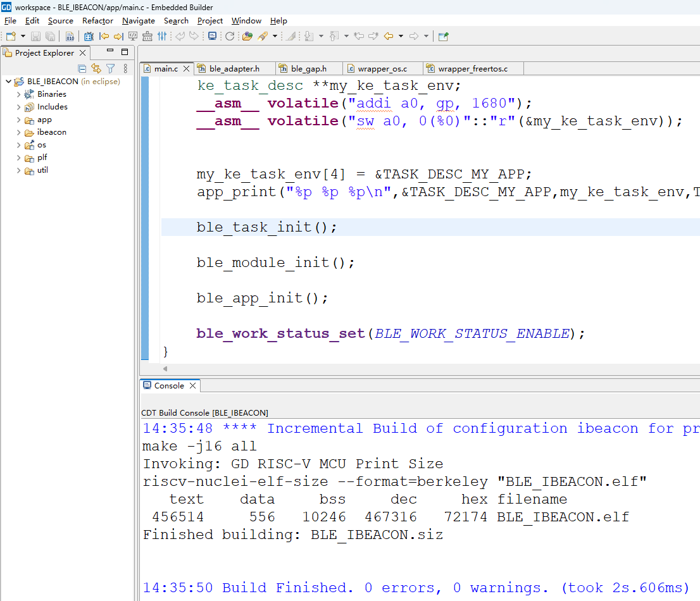Click the Filter icon in Project Explorer

(x=110, y=68)
